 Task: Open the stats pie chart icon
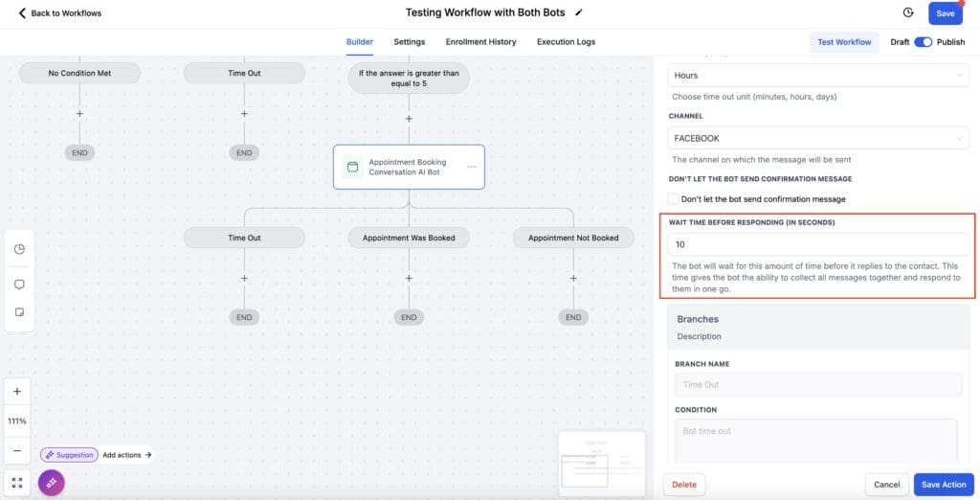pos(19,249)
